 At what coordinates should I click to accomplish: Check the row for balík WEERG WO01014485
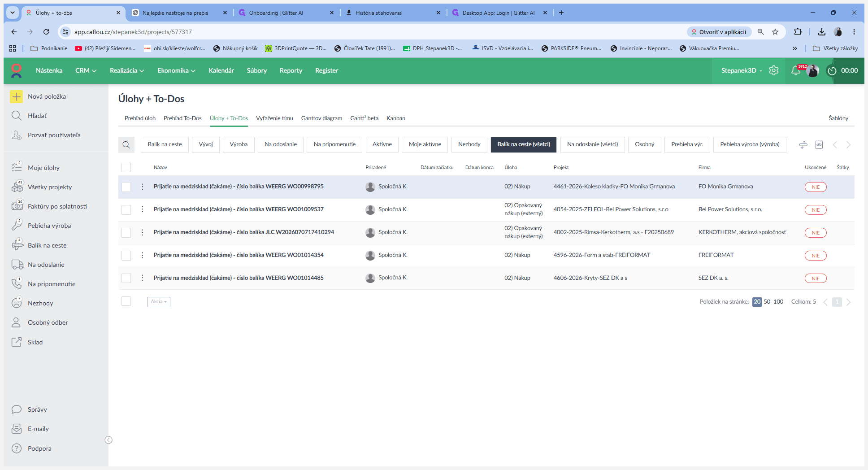coord(126,279)
